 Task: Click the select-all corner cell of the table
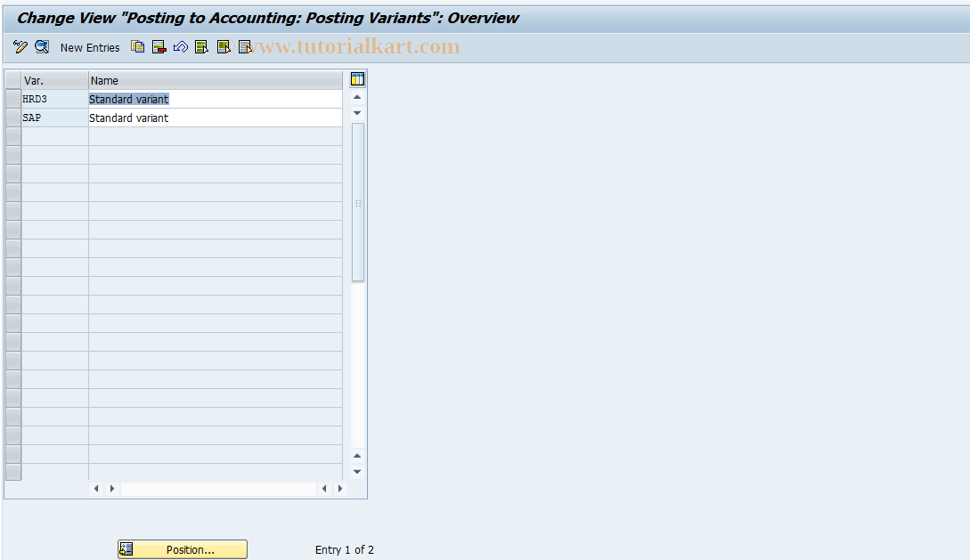click(x=13, y=80)
